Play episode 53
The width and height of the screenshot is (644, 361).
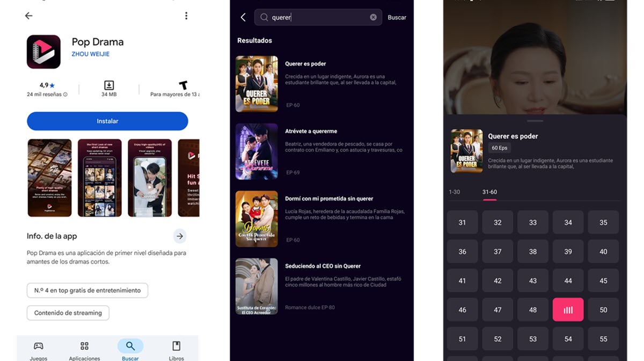533,339
